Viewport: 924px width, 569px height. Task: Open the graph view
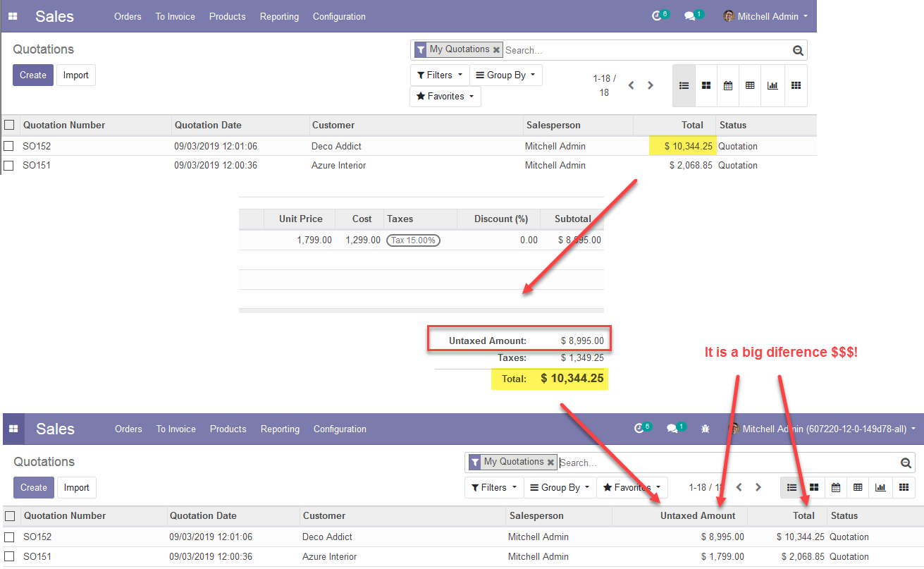772,85
